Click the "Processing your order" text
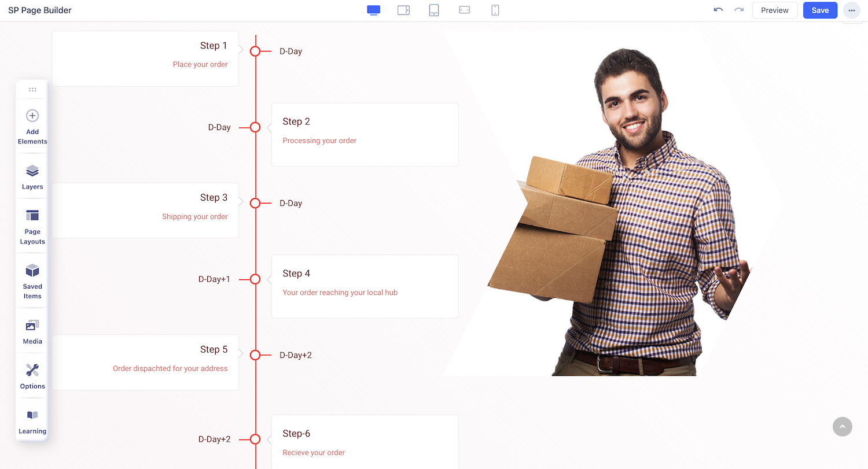 (x=319, y=141)
